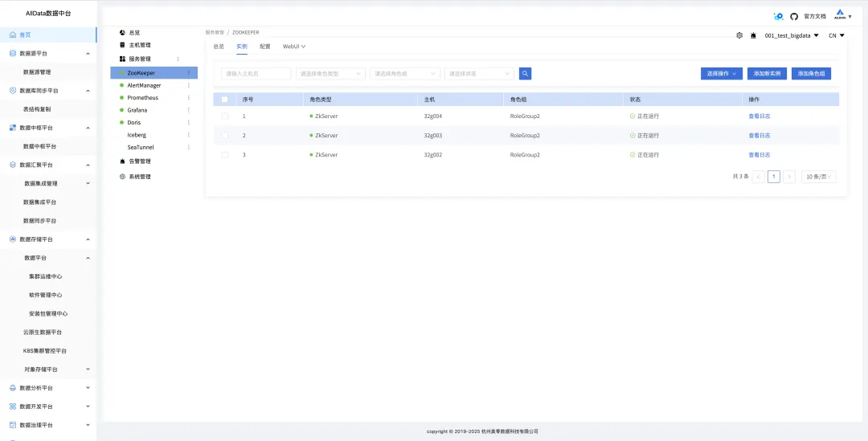Screen dimensions: 868x441
Task: Switch to the 配置 tab
Action: click(x=265, y=47)
